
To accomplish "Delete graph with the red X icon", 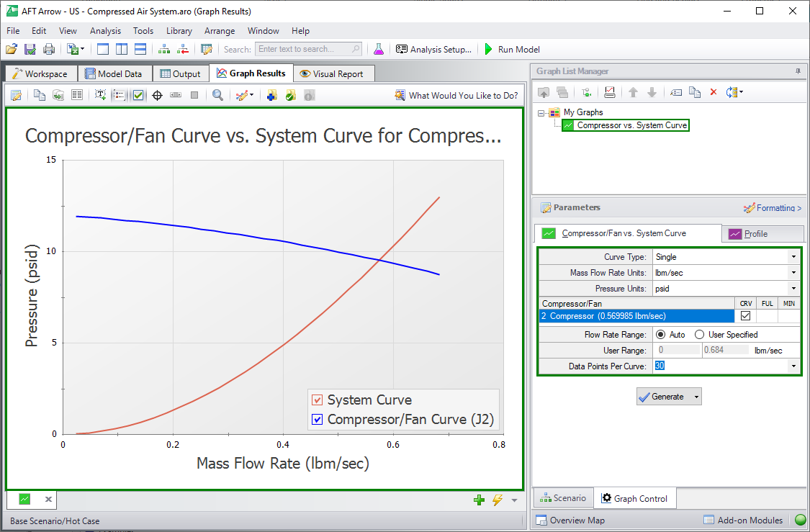I will pyautogui.click(x=714, y=92).
